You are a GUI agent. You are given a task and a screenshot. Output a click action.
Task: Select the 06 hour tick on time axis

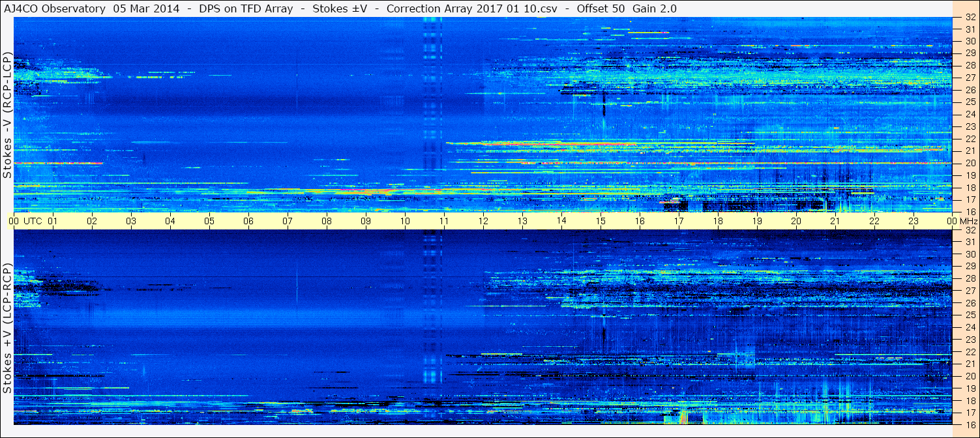click(x=248, y=221)
